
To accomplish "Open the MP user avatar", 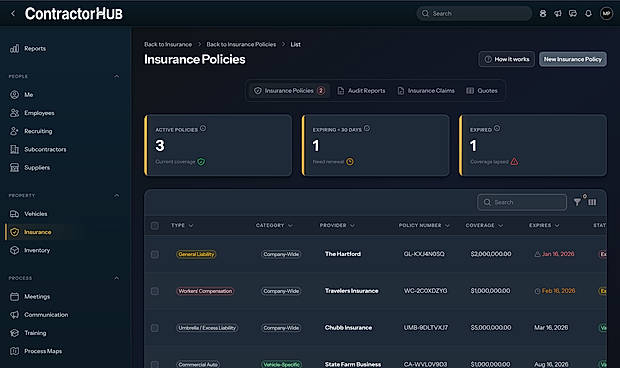I will click(606, 13).
